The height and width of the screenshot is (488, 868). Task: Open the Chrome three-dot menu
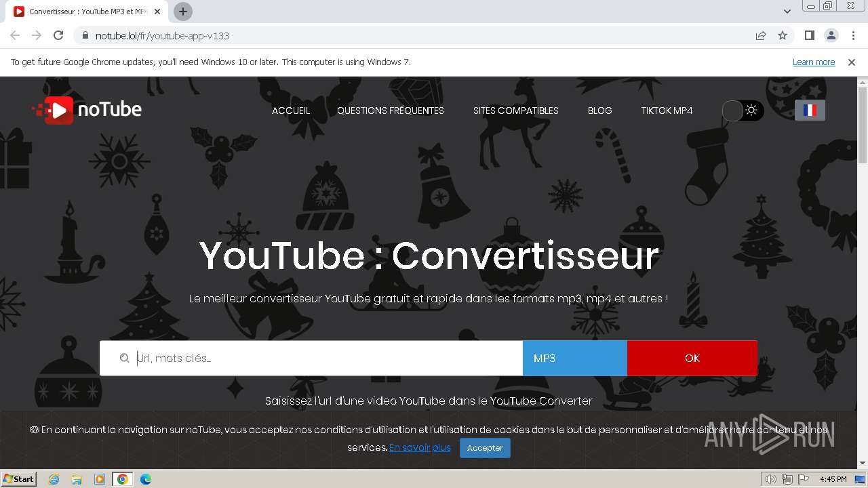tap(853, 35)
